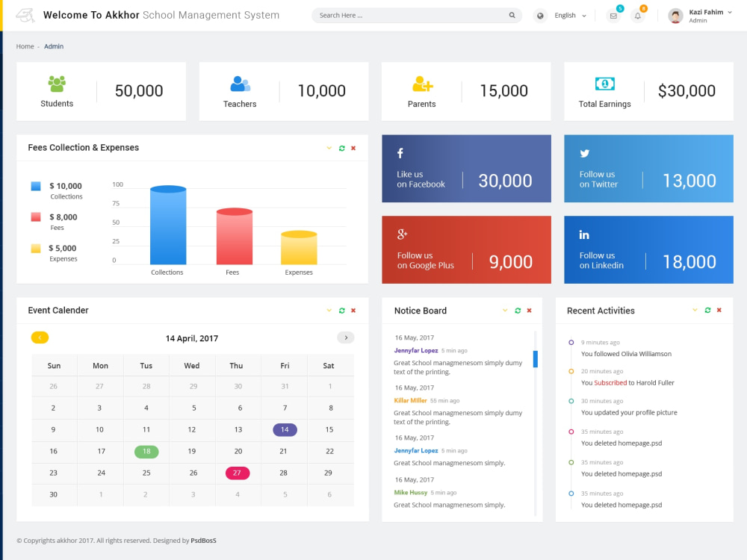Click Killar Miller name in Notice Board
The height and width of the screenshot is (560, 747).
coord(410,400)
